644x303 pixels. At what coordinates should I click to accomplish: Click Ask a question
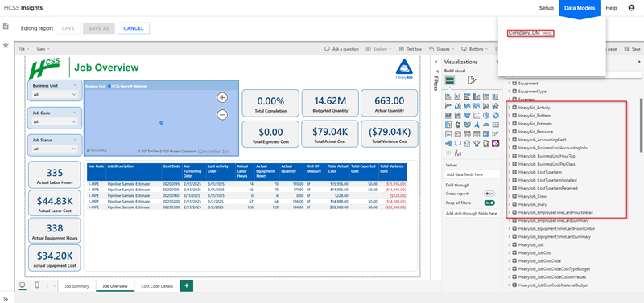tap(341, 49)
